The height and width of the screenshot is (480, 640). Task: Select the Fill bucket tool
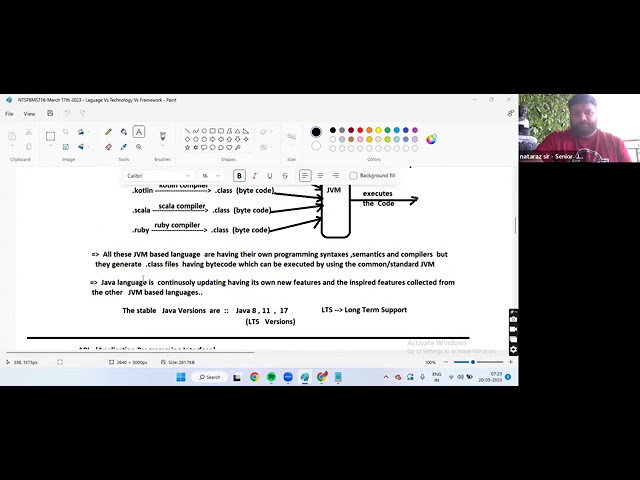[x=124, y=132]
